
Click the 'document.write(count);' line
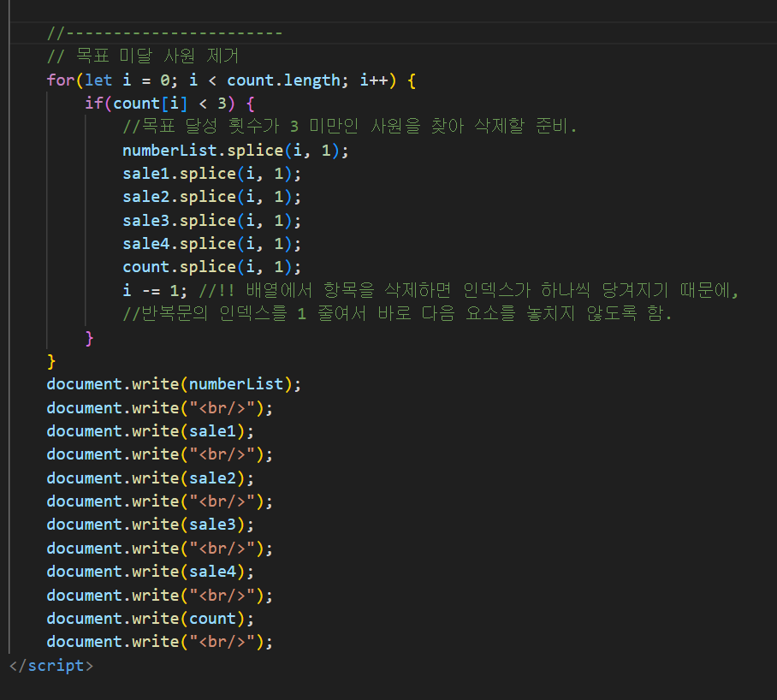click(150, 619)
